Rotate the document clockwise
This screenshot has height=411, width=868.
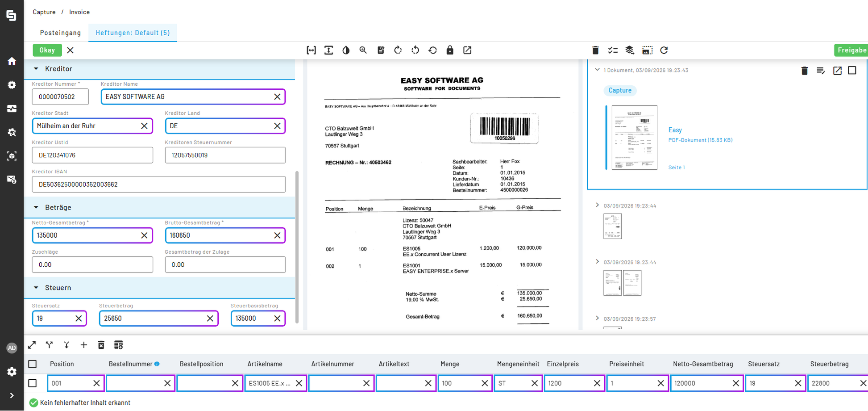click(x=398, y=50)
